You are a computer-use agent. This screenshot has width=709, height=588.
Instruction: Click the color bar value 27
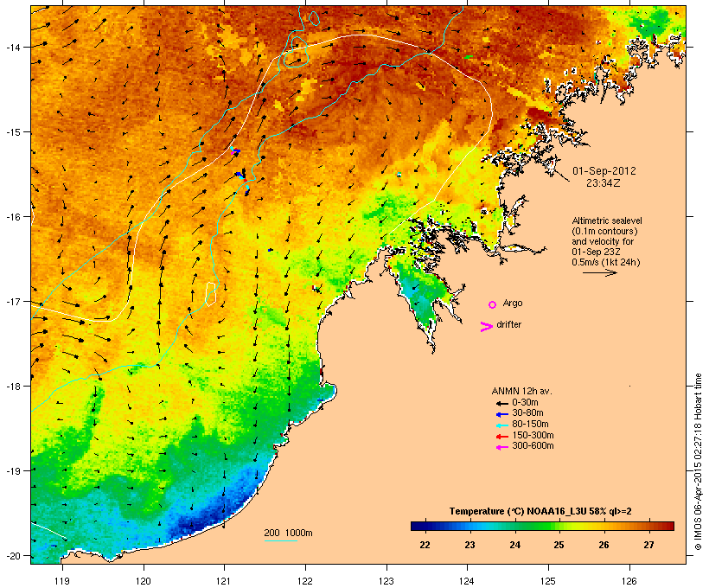pos(648,545)
